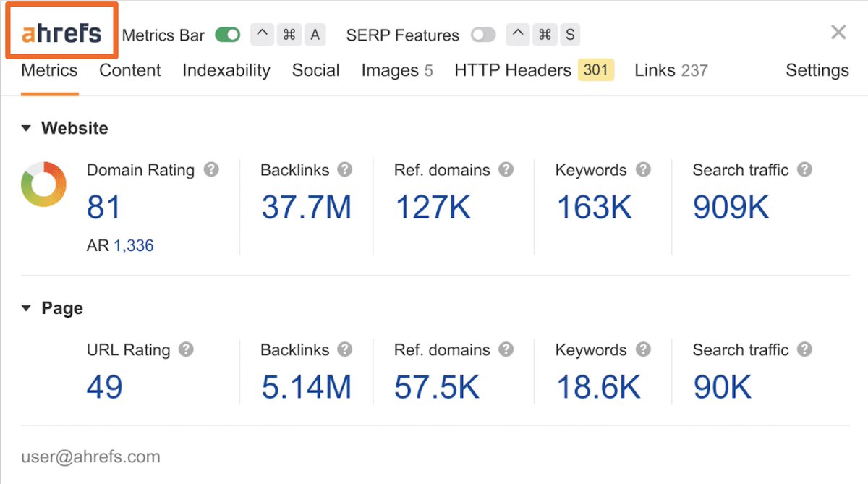The height and width of the screenshot is (484, 868).
Task: Switch to the Content tab
Action: click(x=130, y=70)
